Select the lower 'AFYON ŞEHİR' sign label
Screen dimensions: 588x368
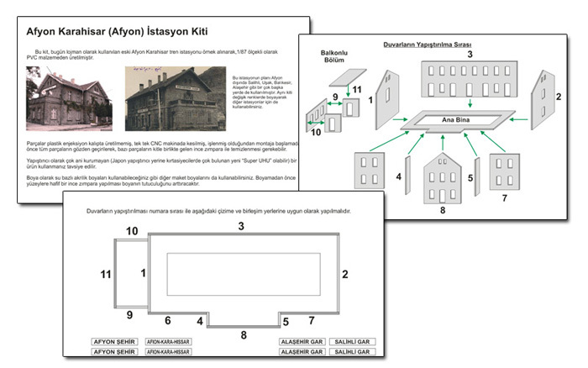pyautogui.click(x=114, y=352)
